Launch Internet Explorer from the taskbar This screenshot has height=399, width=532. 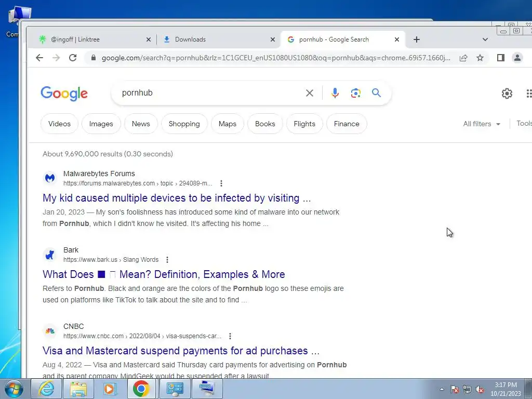point(46,389)
